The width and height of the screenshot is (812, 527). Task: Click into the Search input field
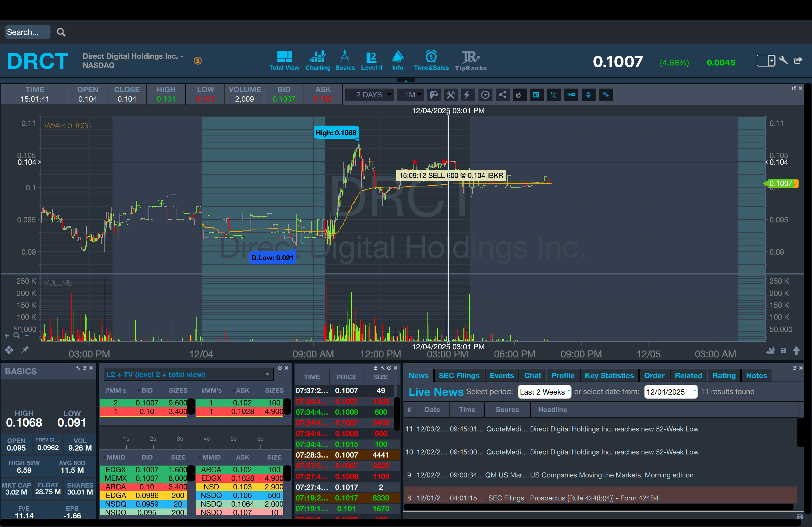(27, 32)
